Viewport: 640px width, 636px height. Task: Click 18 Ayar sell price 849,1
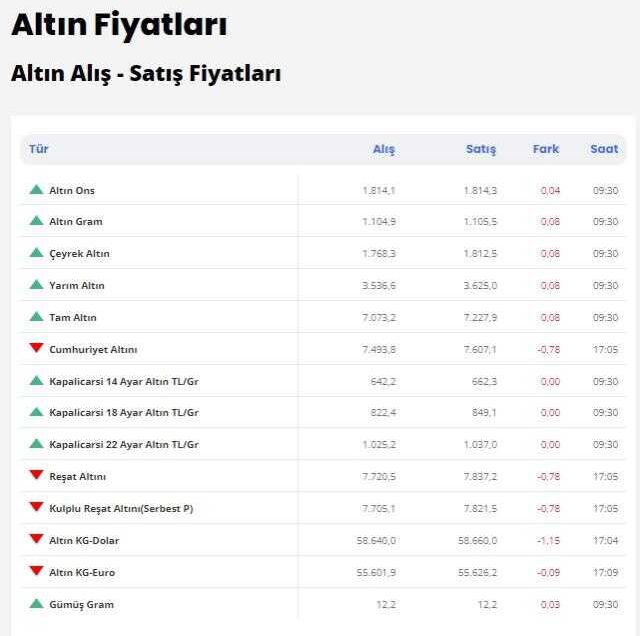point(484,412)
